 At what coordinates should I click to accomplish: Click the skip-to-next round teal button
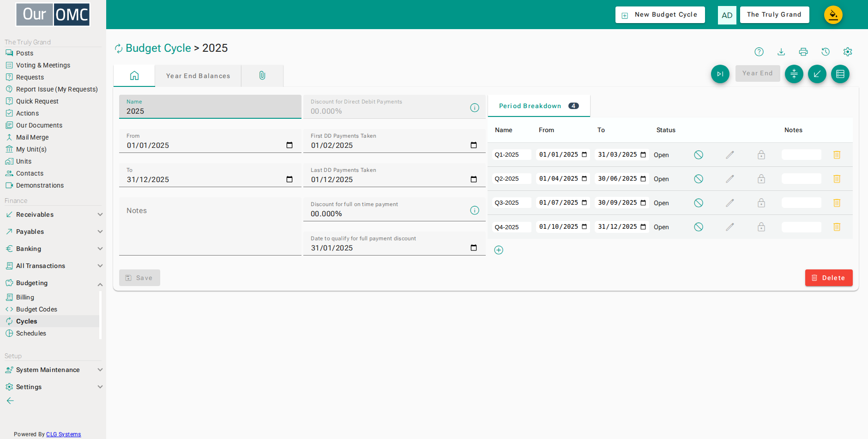[x=720, y=74]
